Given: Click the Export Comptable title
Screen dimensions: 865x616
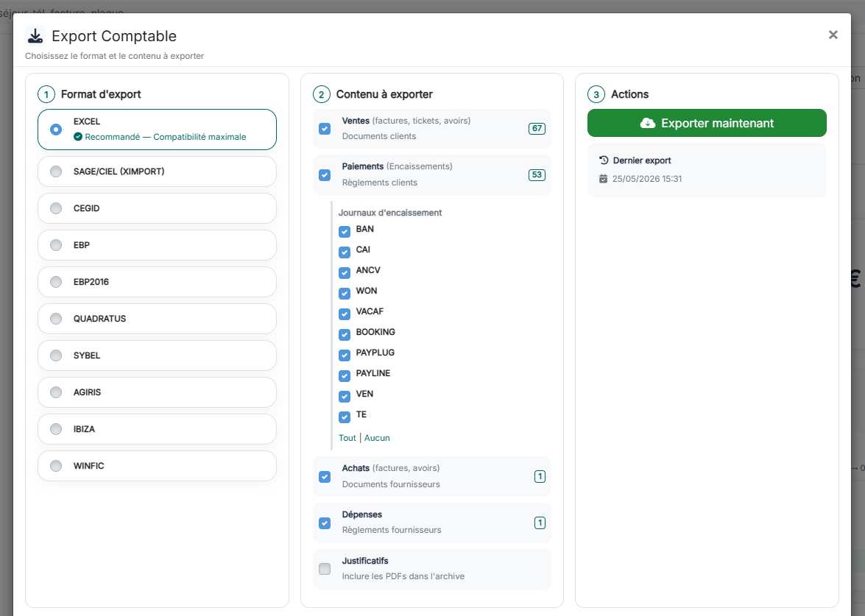Looking at the screenshot, I should coord(114,36).
